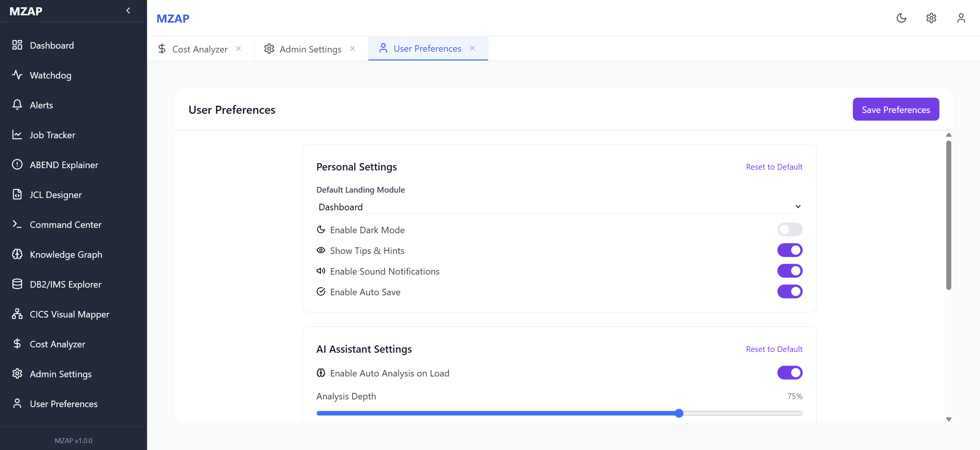Image resolution: width=980 pixels, height=450 pixels.
Task: Switch to the Cost Analyzer tab
Action: coord(200,49)
